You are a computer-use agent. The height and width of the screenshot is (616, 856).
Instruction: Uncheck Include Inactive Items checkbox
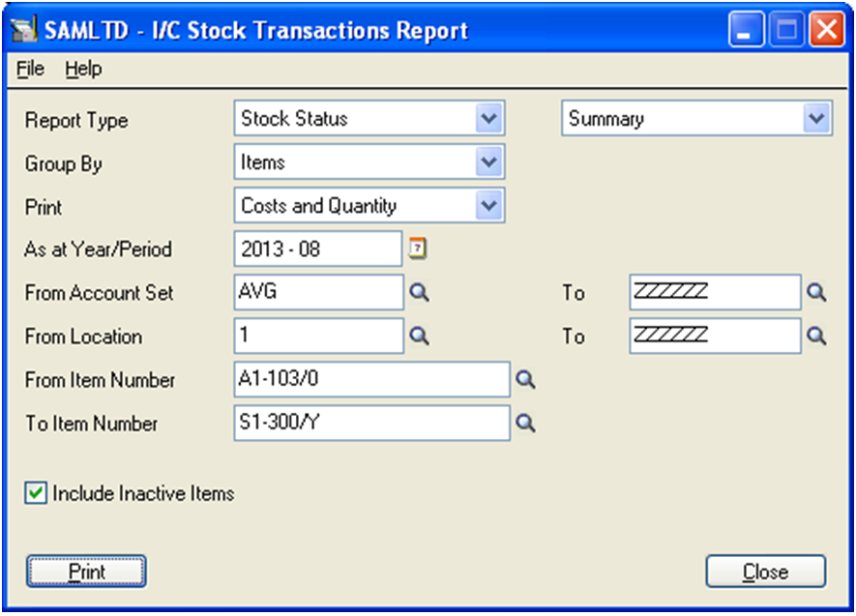click(x=36, y=493)
